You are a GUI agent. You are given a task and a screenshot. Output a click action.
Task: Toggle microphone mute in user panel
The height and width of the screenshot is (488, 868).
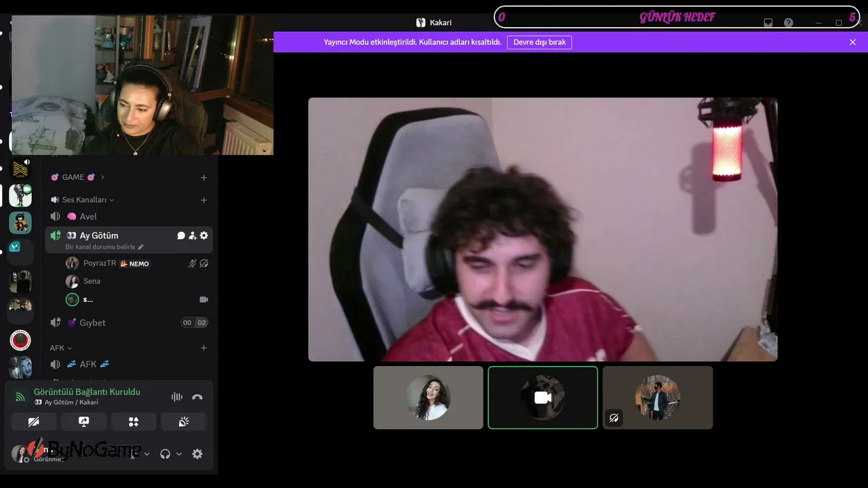(x=133, y=454)
